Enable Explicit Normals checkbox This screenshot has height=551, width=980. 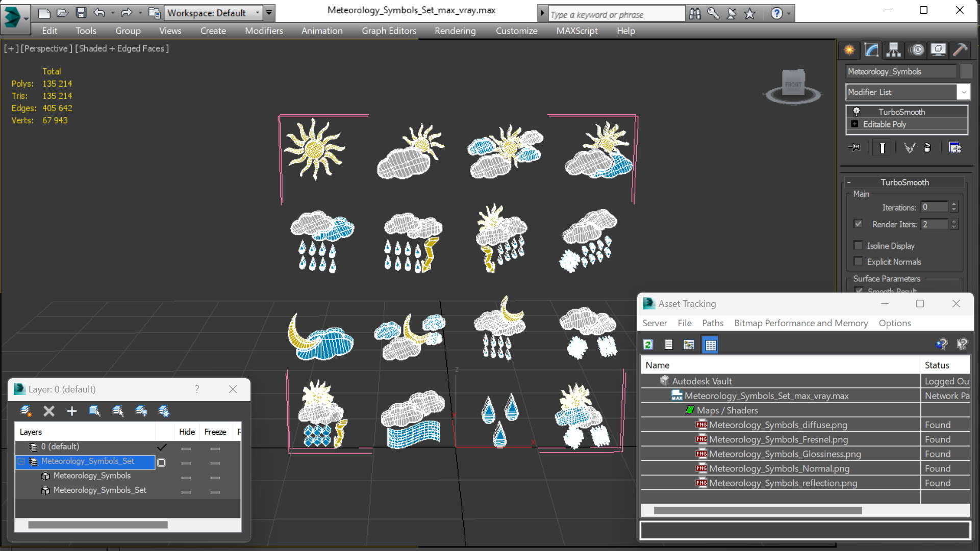tap(858, 261)
